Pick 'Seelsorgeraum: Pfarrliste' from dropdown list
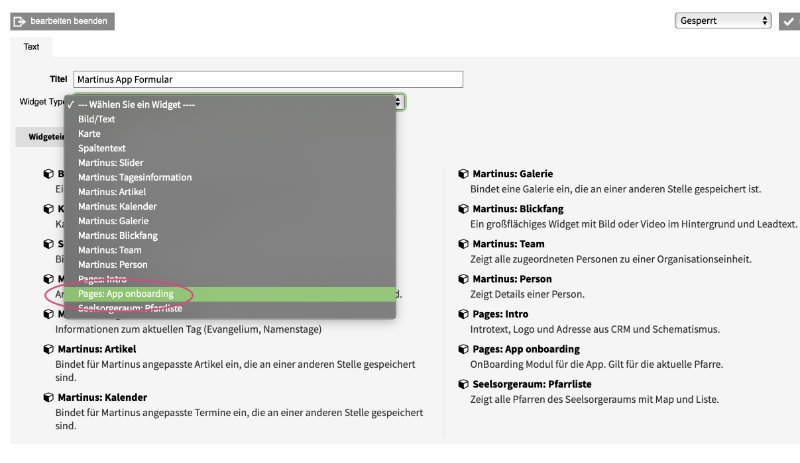This screenshot has width=800, height=463. click(x=131, y=309)
